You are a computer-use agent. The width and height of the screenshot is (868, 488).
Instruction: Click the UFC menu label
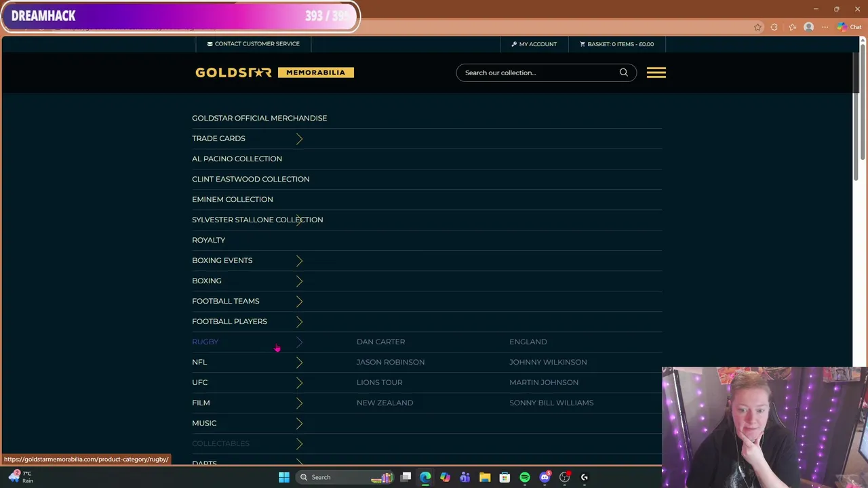[x=199, y=382]
